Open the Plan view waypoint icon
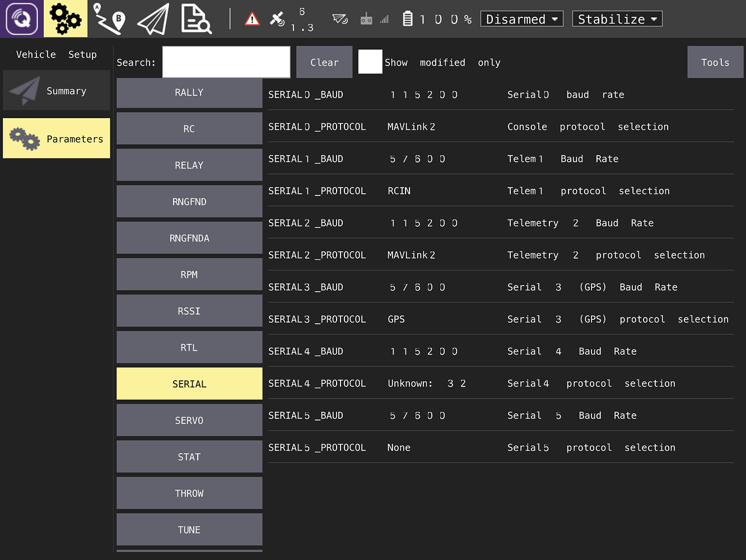Viewport: 746px width, 560px height. tap(109, 19)
